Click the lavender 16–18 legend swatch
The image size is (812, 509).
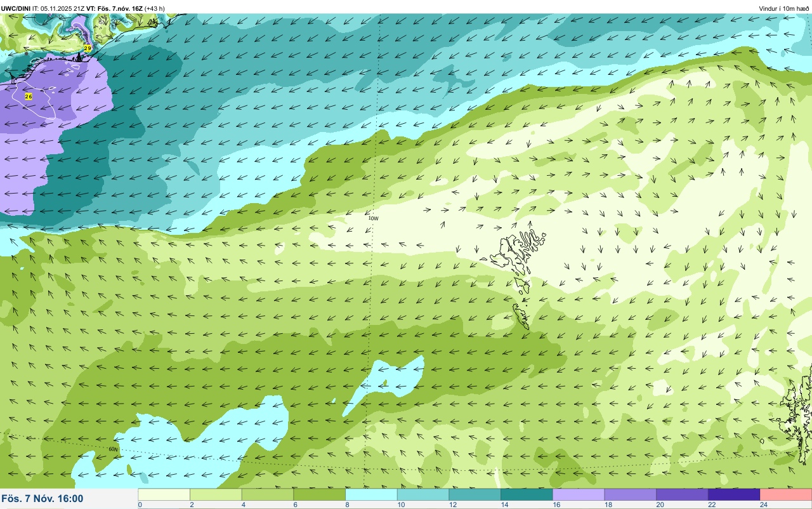point(579,494)
